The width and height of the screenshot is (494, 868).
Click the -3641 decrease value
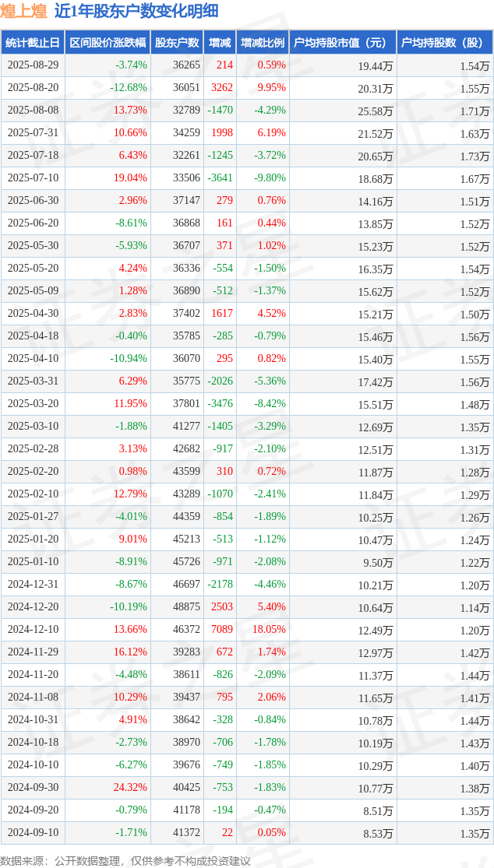(x=221, y=178)
